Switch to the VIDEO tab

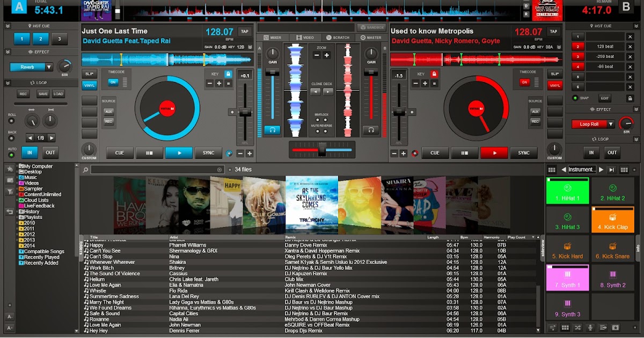point(305,38)
